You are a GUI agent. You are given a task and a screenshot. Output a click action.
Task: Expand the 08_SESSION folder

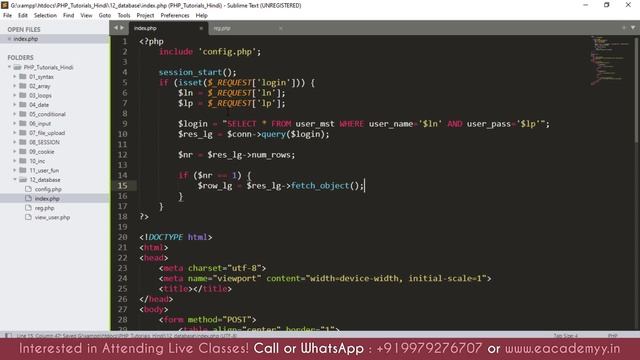click(x=15, y=142)
